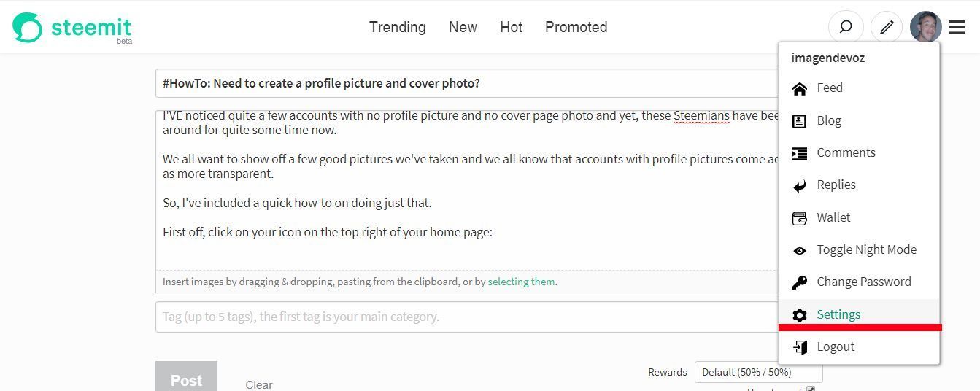Click the house icon beside Feed
This screenshot has height=391, width=980.
click(x=800, y=88)
